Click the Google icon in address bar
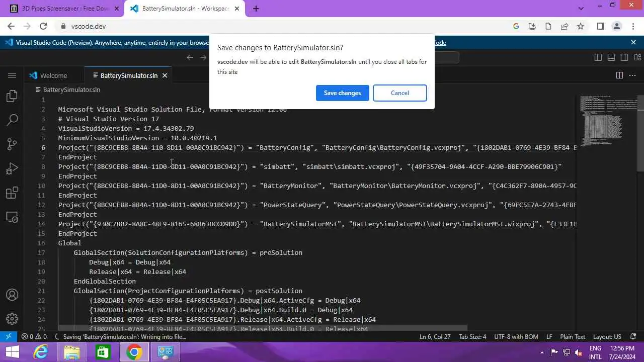The height and width of the screenshot is (362, 644). [x=516, y=26]
